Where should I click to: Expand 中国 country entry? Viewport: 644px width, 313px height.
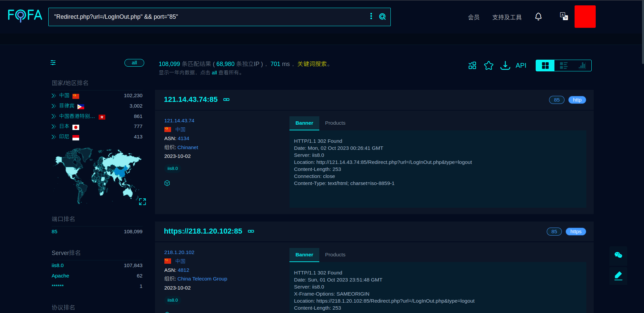(x=53, y=96)
